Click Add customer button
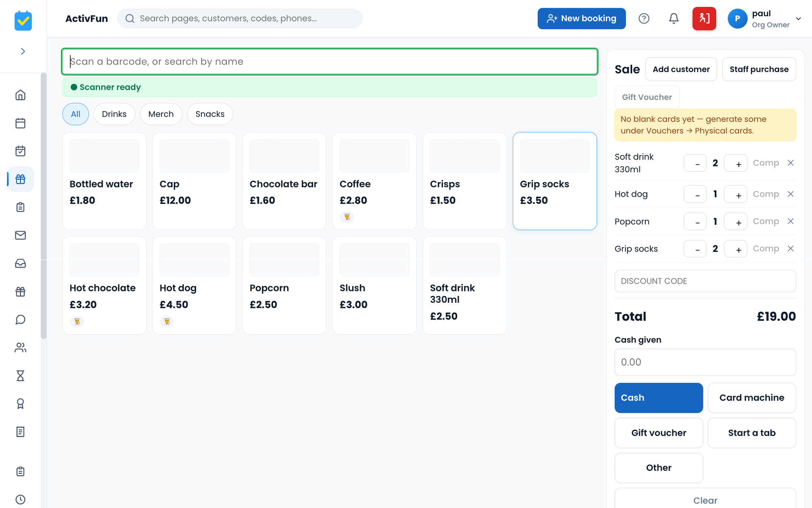This screenshot has width=812, height=508. [x=681, y=69]
